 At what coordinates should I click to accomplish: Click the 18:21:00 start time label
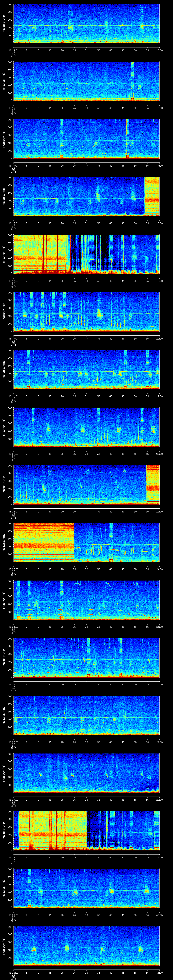point(13,454)
